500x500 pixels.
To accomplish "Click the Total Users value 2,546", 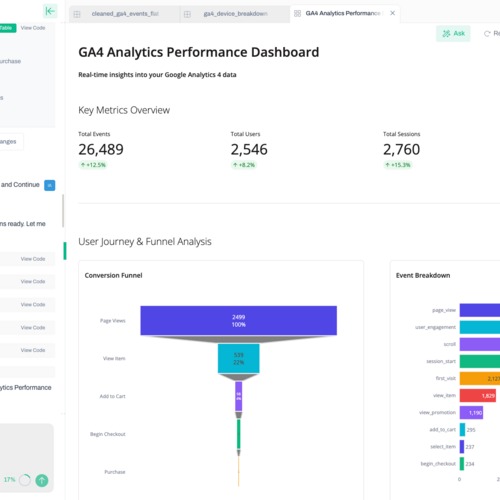I will tap(249, 149).
